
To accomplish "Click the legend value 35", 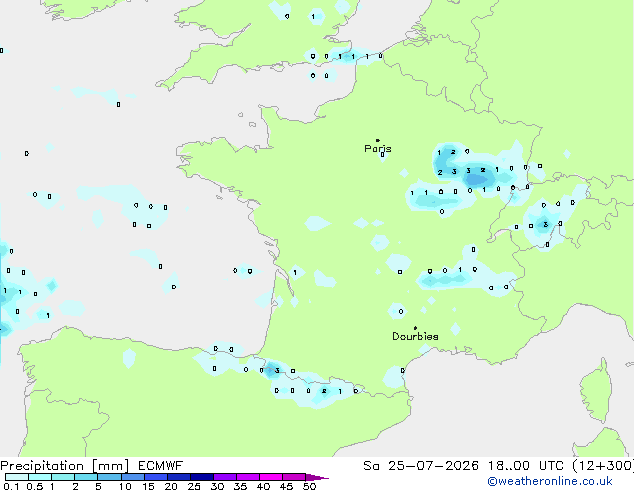I will point(240,486).
